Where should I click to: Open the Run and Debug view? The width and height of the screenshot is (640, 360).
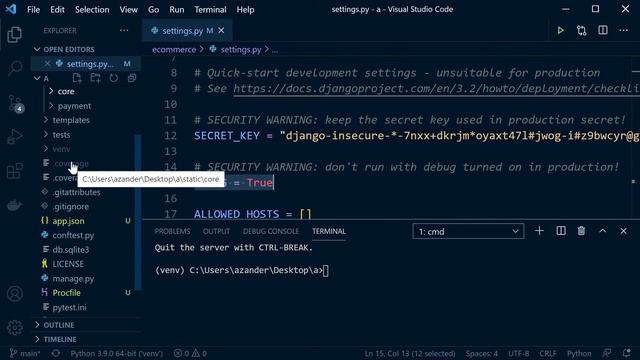[15, 136]
